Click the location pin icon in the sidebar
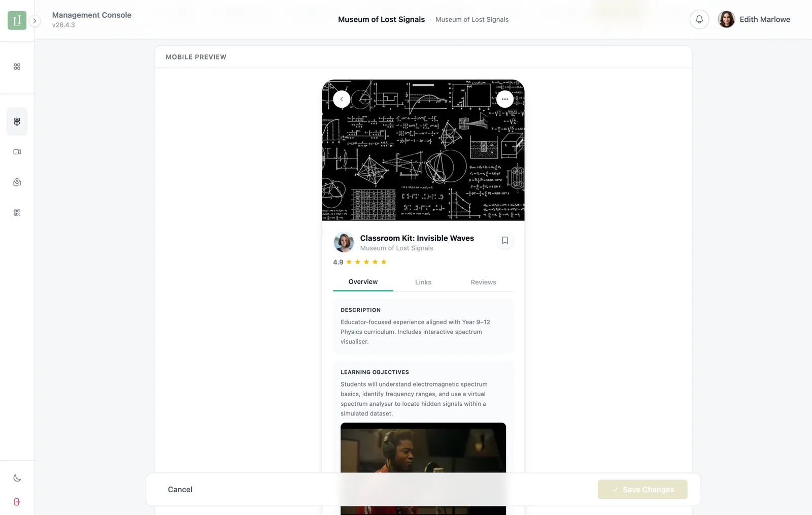 (17, 182)
